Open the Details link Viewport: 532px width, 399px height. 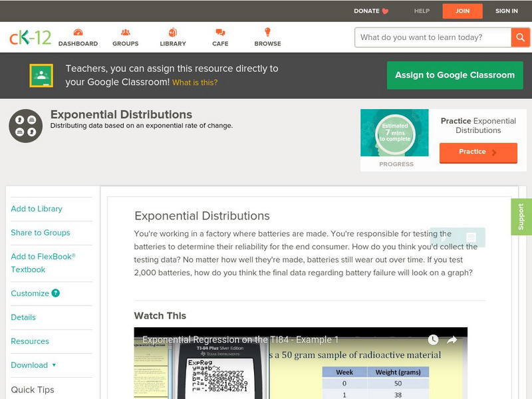(23, 317)
